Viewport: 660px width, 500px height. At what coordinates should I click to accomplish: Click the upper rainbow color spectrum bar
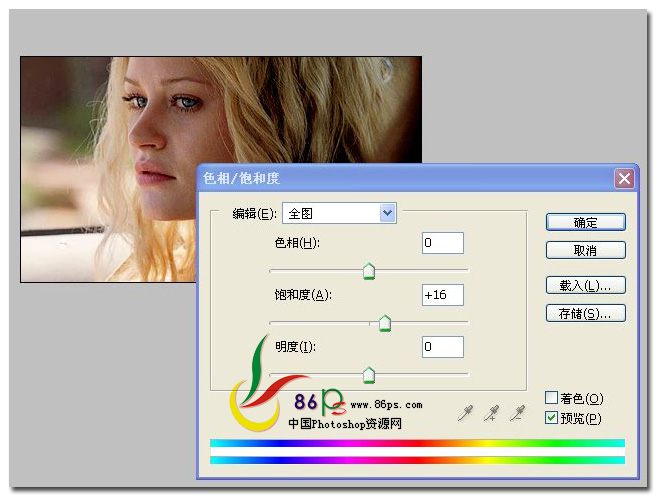417,443
